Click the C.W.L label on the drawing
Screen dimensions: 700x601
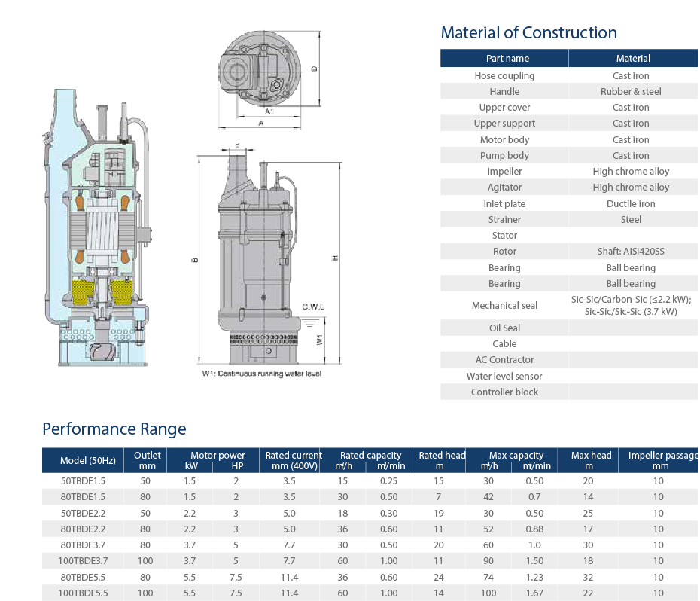(x=313, y=307)
